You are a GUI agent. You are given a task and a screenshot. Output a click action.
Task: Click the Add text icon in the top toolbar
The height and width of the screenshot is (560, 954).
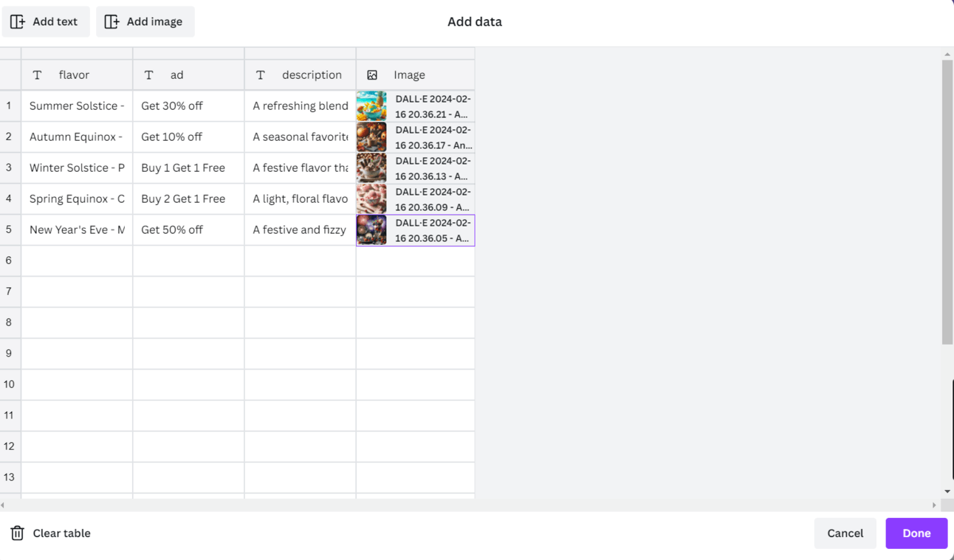tap(18, 21)
